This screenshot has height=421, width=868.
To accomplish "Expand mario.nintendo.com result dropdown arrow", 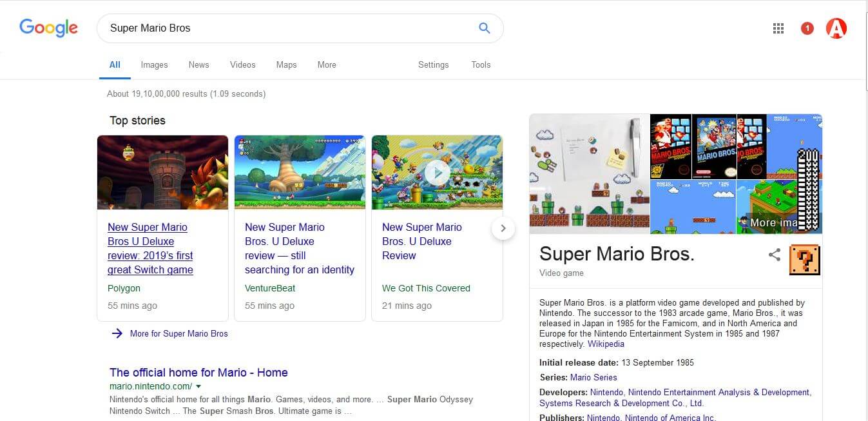I will (198, 387).
